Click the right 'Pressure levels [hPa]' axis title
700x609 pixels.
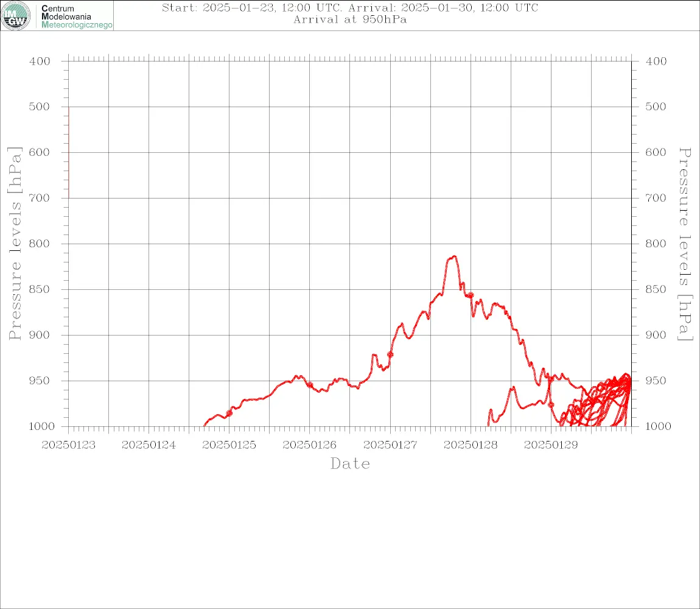click(x=685, y=244)
